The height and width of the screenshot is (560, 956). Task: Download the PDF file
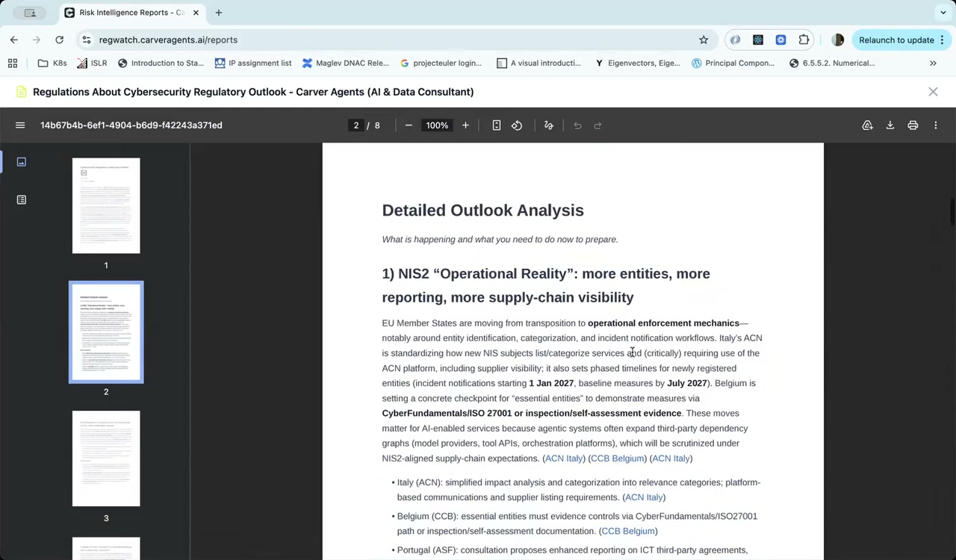[x=890, y=125]
